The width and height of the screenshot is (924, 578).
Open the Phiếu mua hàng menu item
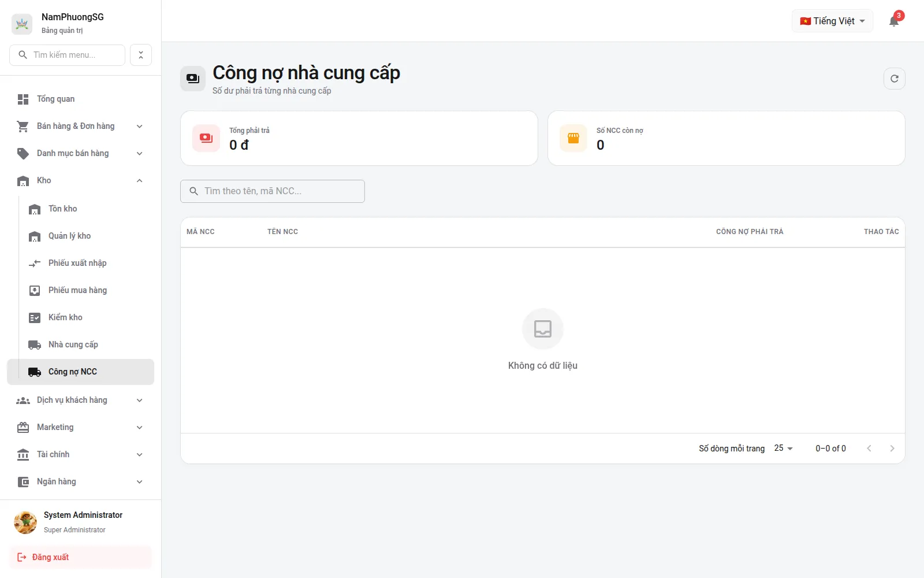point(80,290)
